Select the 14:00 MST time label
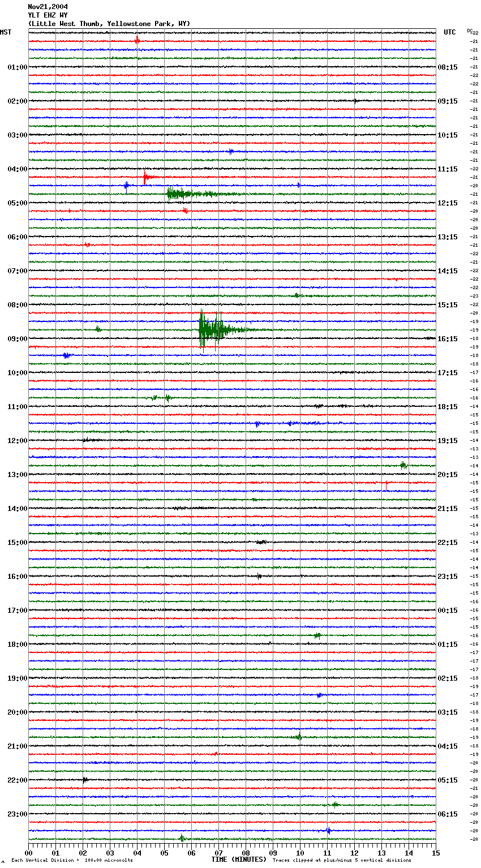This screenshot has width=481, height=868. [18, 509]
